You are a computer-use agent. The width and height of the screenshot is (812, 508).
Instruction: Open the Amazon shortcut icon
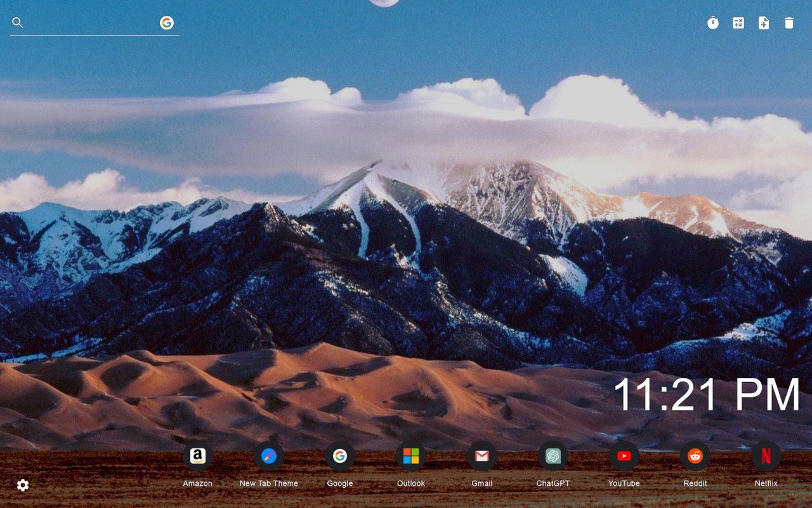198,456
